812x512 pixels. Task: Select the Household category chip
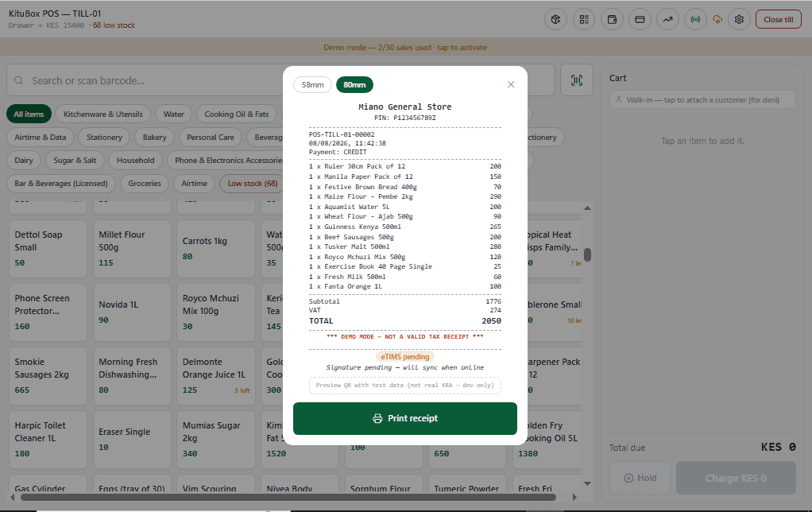(135, 160)
